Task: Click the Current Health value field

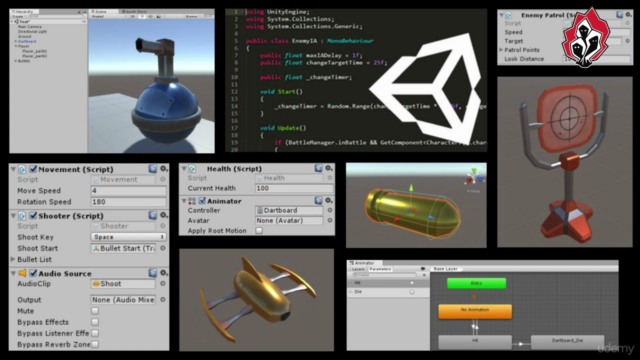Action: (x=294, y=188)
